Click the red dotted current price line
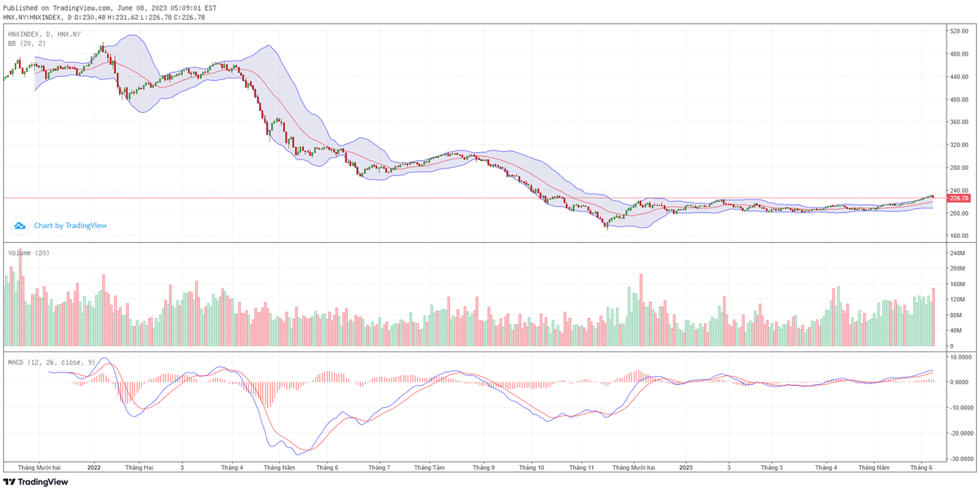This screenshot has width=980, height=492. 490,198
